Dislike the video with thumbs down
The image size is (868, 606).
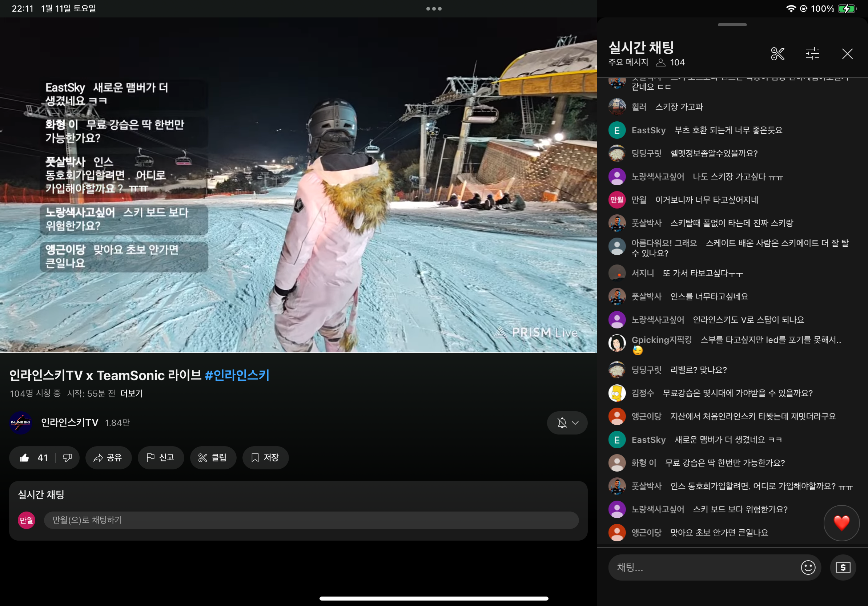click(x=67, y=457)
